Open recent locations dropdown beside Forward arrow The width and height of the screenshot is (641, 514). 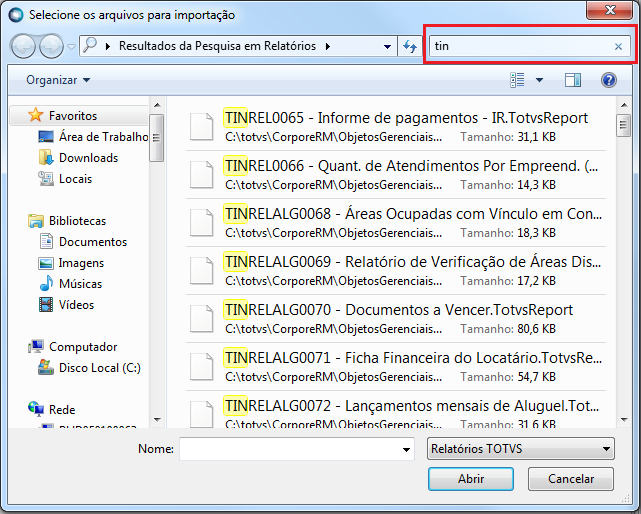(72, 47)
